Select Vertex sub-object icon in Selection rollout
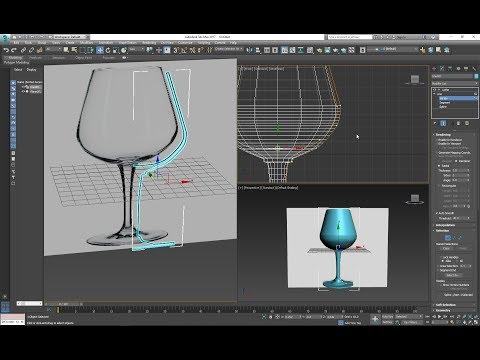The width and height of the screenshot is (480, 360). 448,238
